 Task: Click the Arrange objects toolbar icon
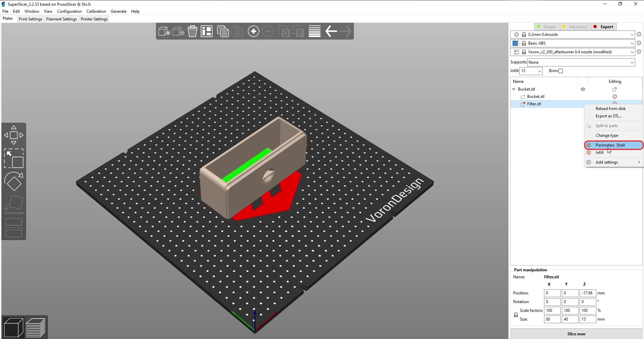click(207, 32)
